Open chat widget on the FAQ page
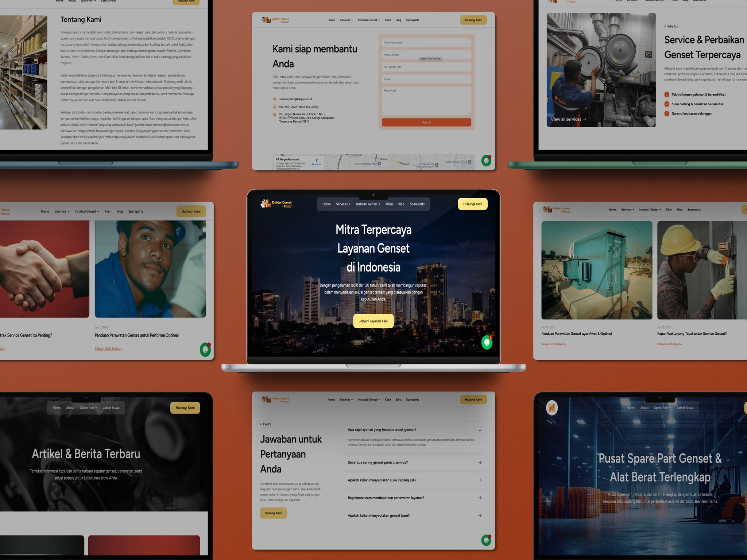This screenshot has width=747, height=560. coord(486,540)
